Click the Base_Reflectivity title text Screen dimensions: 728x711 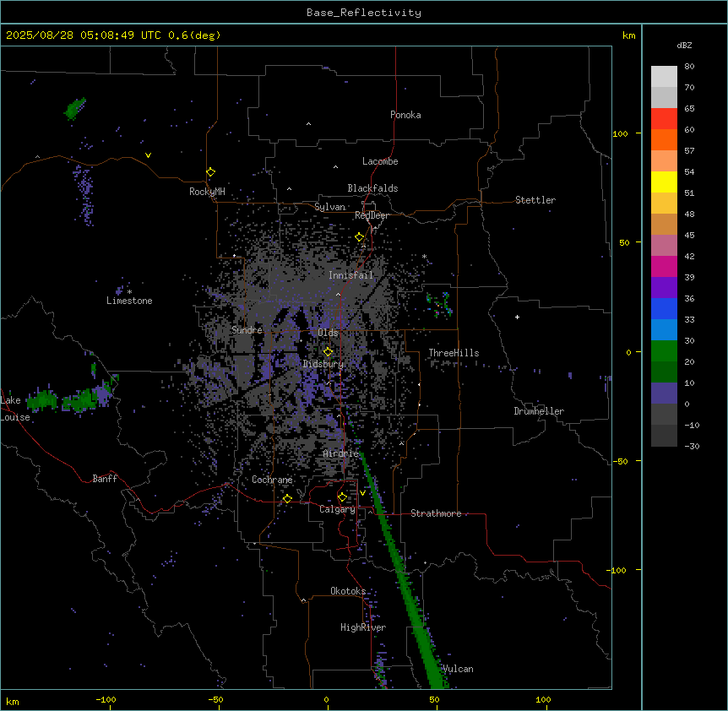[364, 13]
